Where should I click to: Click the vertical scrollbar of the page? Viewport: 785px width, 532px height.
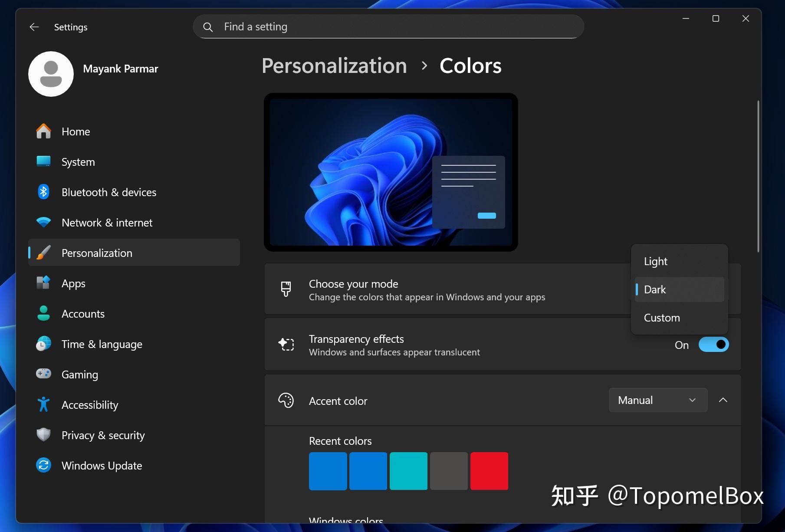coord(758,176)
